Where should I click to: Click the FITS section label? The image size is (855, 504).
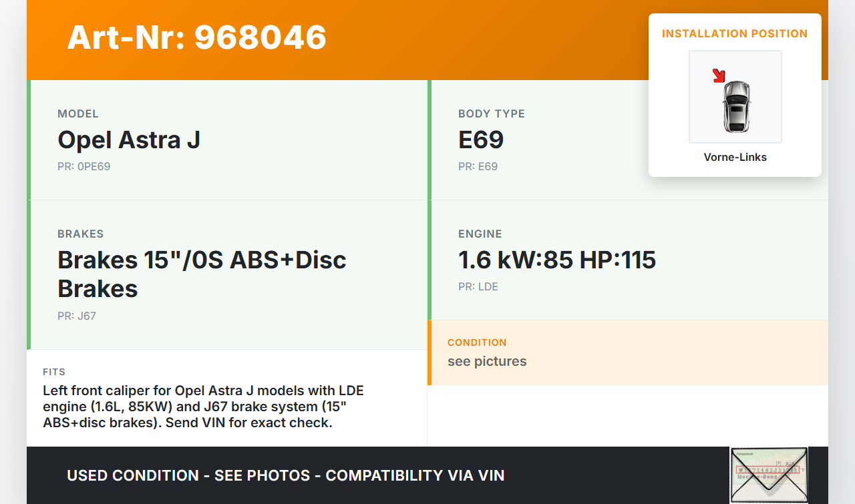(54, 372)
